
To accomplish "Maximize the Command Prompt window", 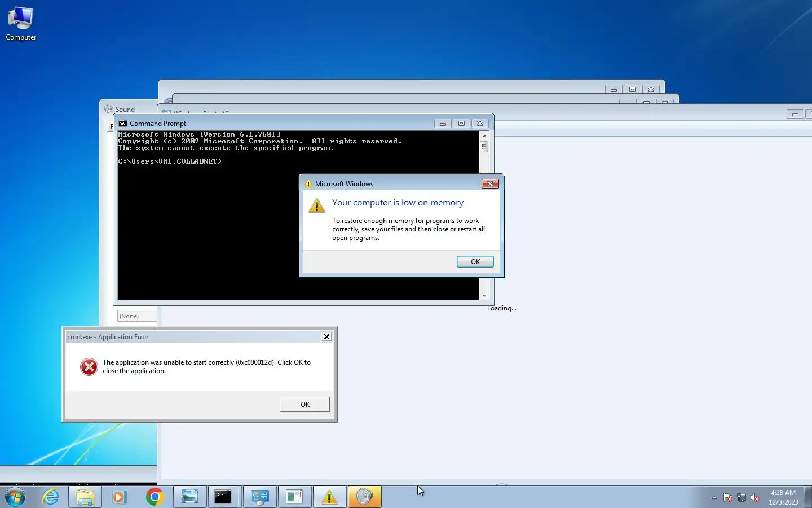I will point(461,124).
